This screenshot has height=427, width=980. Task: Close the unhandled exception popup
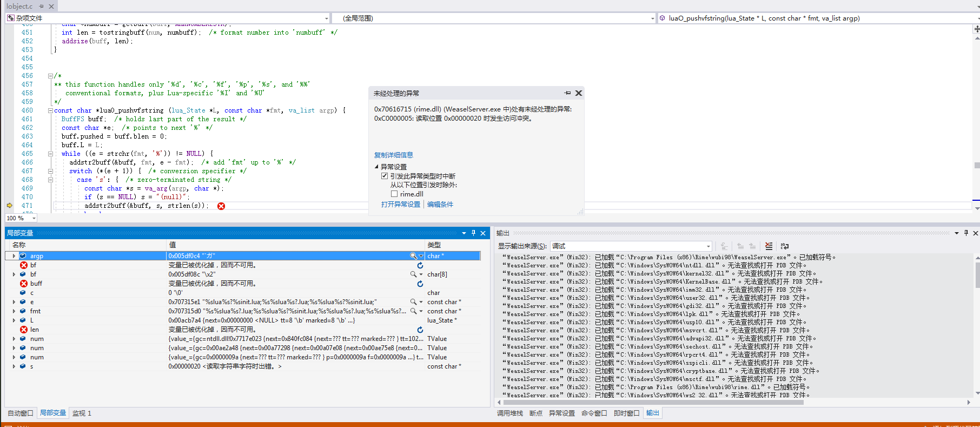(579, 93)
